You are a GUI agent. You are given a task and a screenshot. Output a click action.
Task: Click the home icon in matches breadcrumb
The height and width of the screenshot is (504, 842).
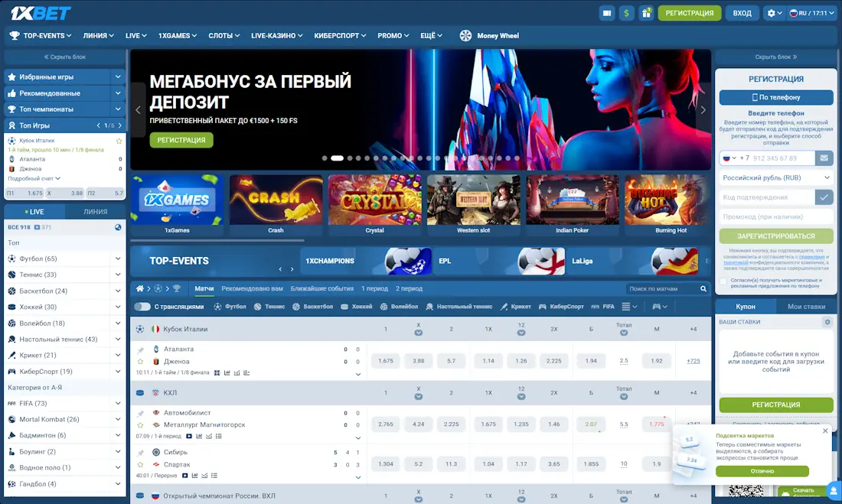tap(140, 288)
